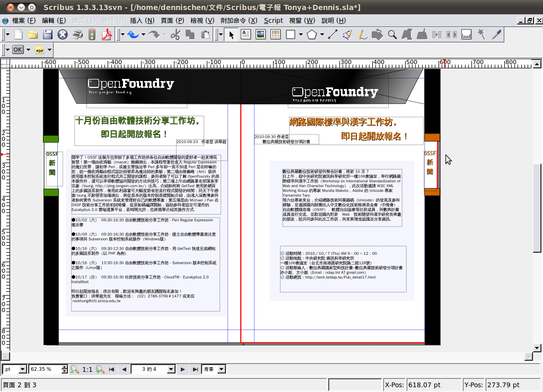Adjust the zoom percentage stepper arrows
543x392 pixels.
pos(64,369)
